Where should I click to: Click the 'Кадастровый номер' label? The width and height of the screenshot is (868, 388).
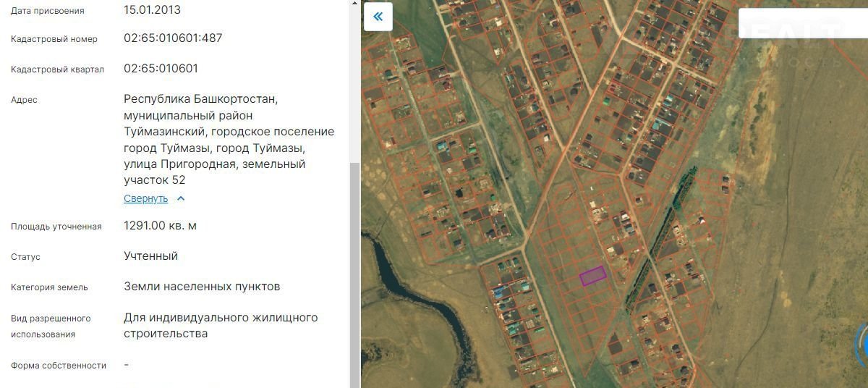[x=54, y=39]
